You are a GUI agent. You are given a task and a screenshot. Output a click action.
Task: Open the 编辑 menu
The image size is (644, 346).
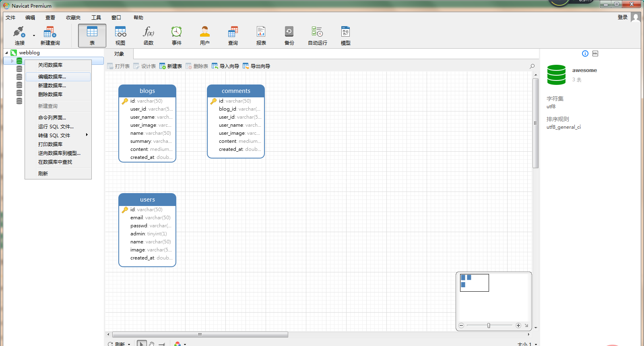(30, 18)
